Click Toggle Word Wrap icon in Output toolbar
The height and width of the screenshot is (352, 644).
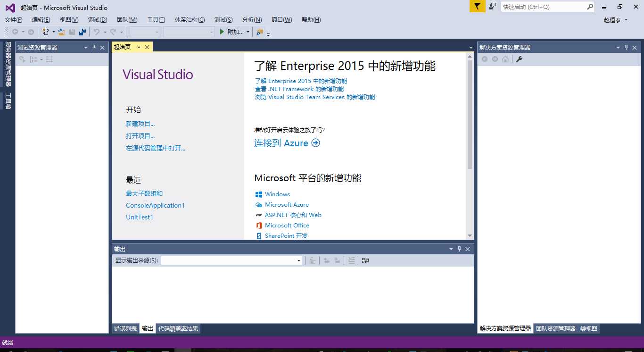(365, 260)
